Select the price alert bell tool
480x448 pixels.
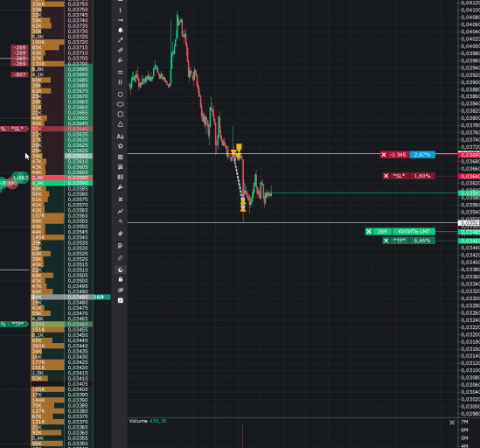(x=121, y=30)
